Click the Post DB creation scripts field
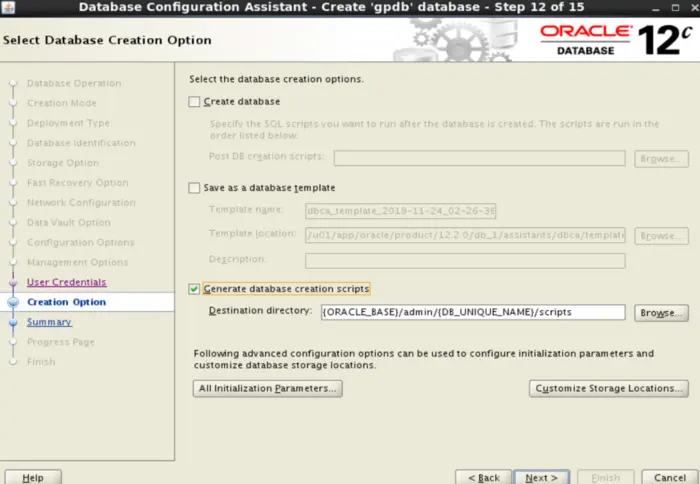The height and width of the screenshot is (484, 700). (x=479, y=158)
